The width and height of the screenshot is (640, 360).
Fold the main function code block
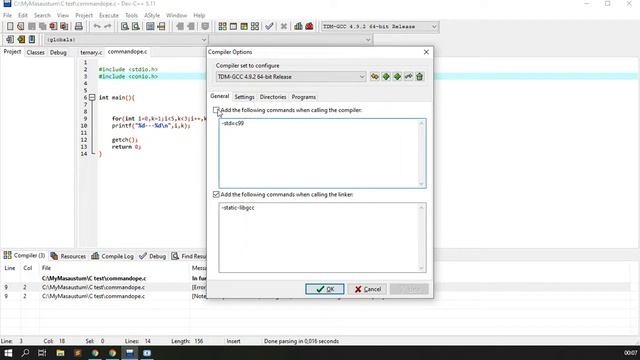92,98
